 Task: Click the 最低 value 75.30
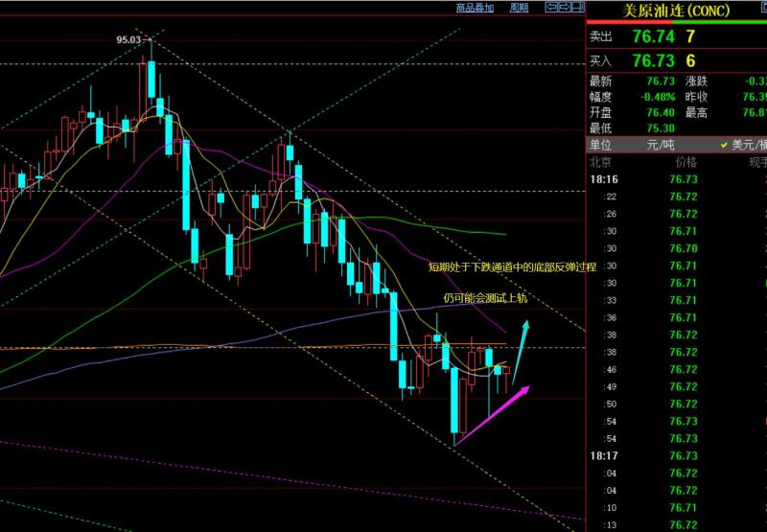[x=661, y=128]
